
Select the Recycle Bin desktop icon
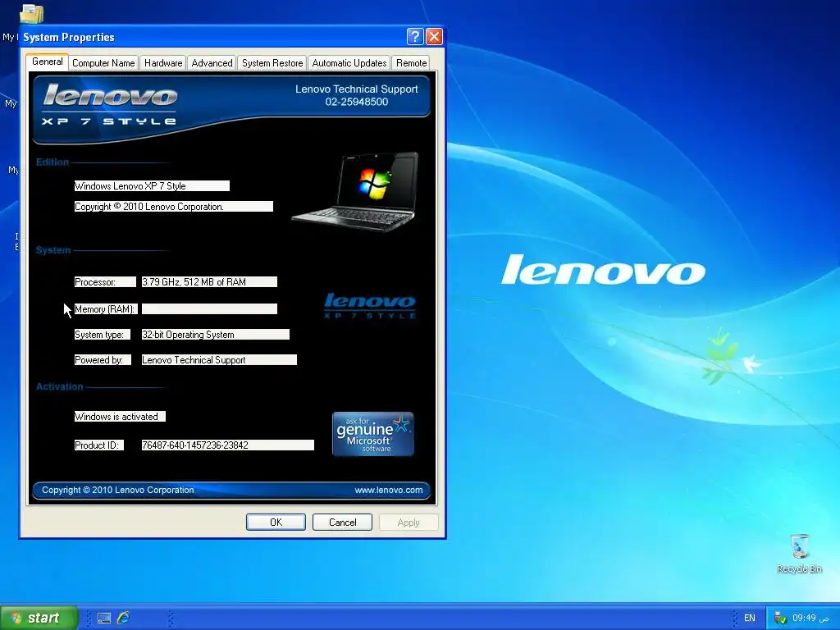tap(799, 554)
